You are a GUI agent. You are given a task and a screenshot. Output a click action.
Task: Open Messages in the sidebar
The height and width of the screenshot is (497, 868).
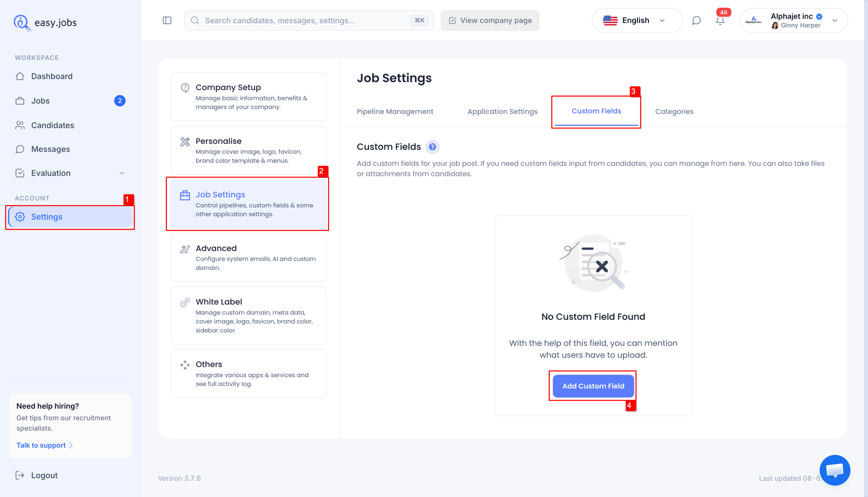click(x=70, y=149)
